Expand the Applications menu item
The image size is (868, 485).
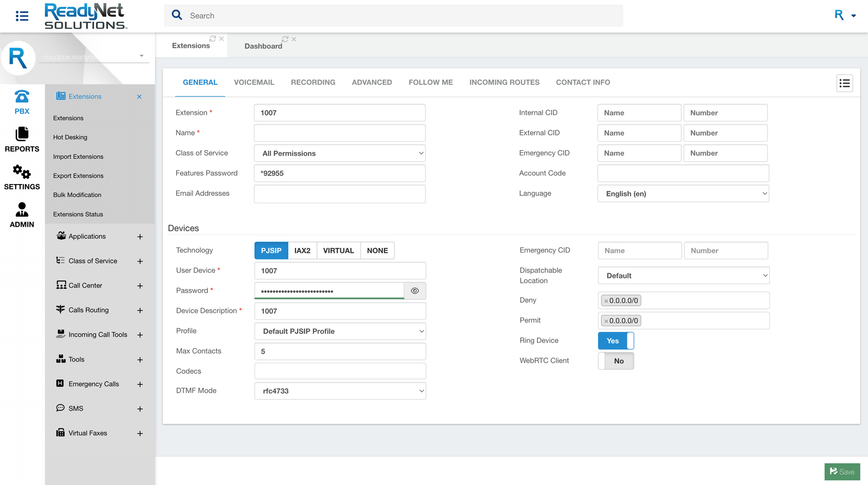(x=140, y=236)
